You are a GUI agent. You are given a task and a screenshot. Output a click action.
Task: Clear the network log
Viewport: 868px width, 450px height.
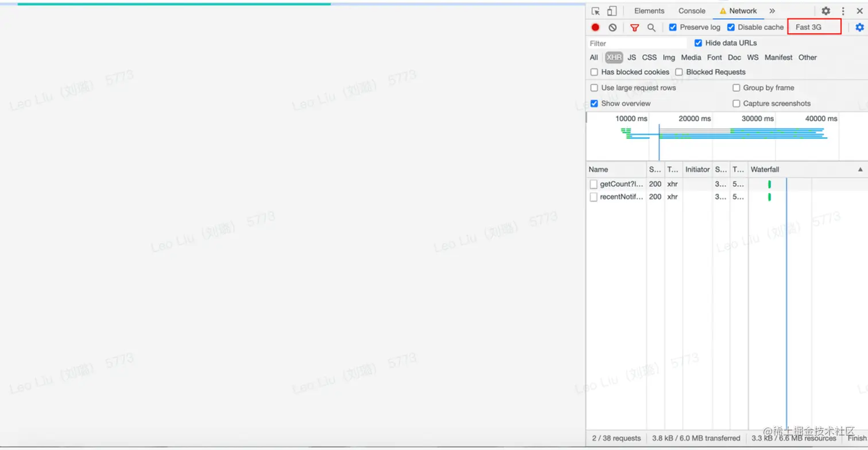point(613,28)
